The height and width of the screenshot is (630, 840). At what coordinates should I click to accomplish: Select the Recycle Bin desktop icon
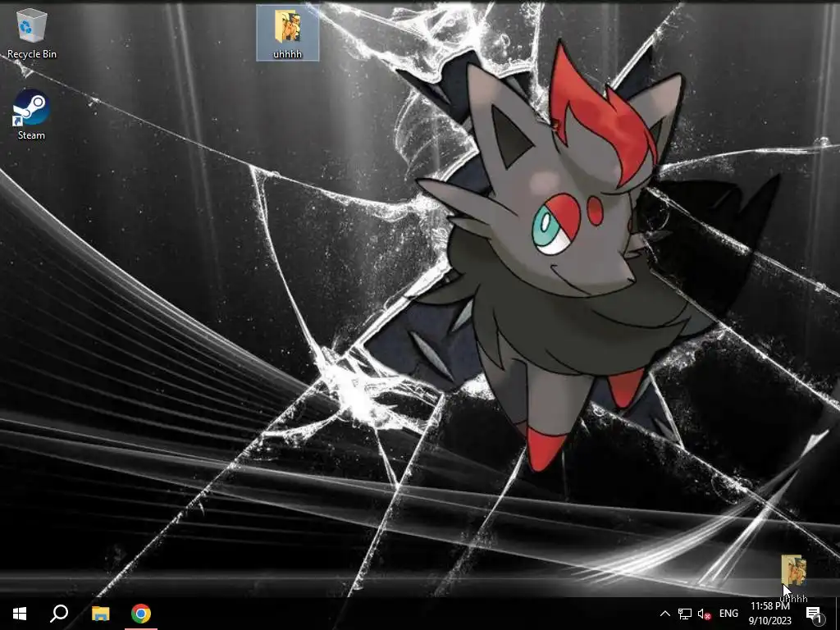pyautogui.click(x=32, y=32)
